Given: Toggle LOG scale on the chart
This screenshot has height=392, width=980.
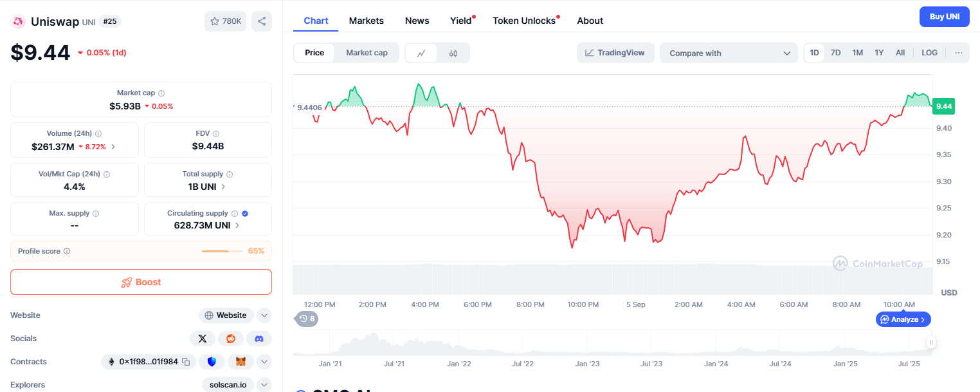Looking at the screenshot, I should click(929, 53).
